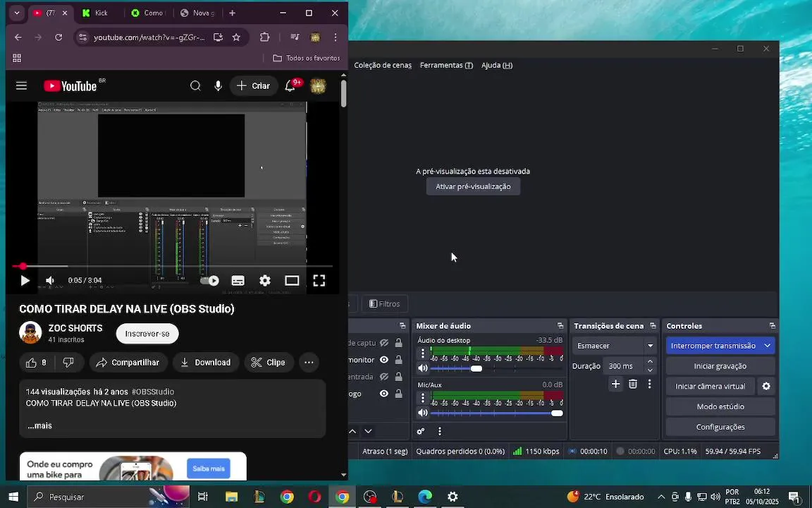Open OBS Coleção de cenas menu
812x508 pixels.
pyautogui.click(x=383, y=66)
